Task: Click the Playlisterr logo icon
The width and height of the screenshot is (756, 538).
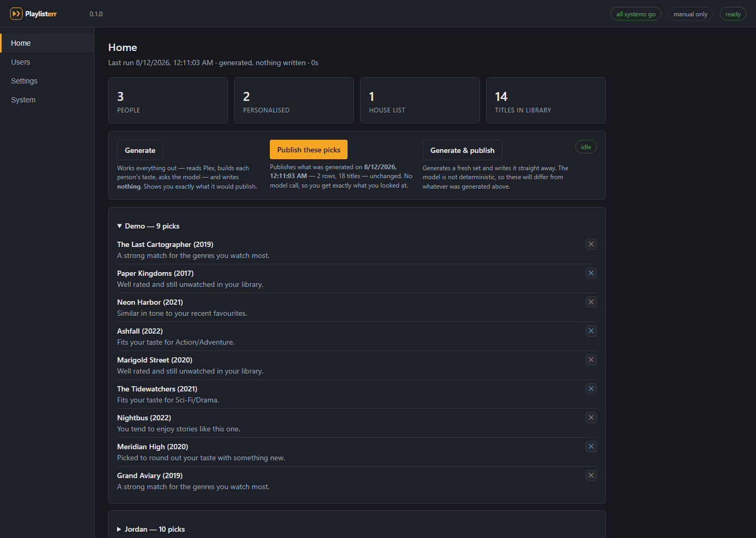Action: pyautogui.click(x=16, y=14)
